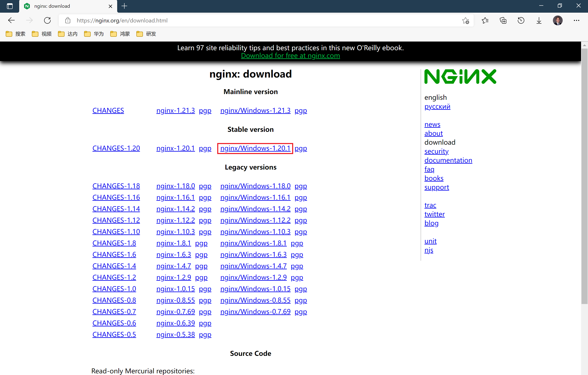Open the 视频 bookmarks folder

42,34
